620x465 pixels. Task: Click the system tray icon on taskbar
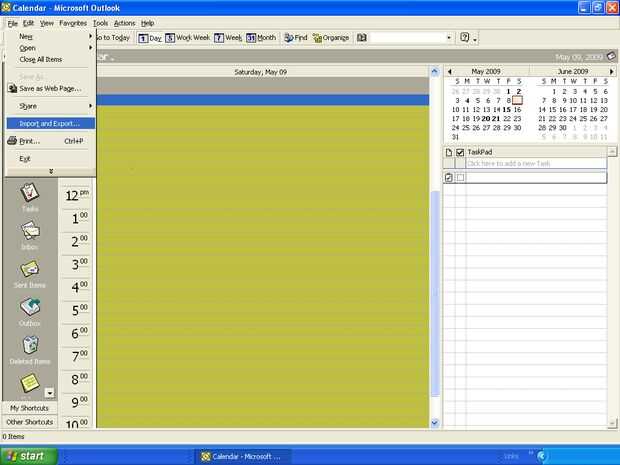[x=541, y=456]
